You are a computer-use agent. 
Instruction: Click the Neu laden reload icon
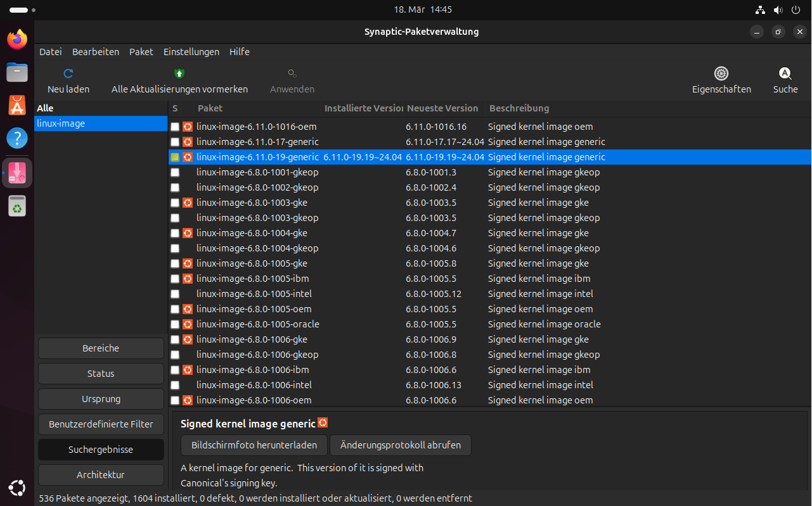tap(68, 73)
